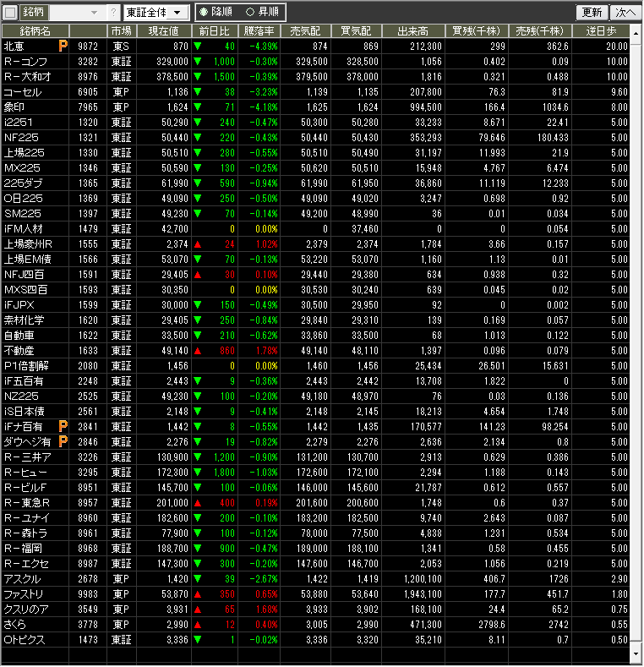Viewport: 644px width, 667px height.
Task: Sort by the 出来高 column header
Action: tap(419, 31)
